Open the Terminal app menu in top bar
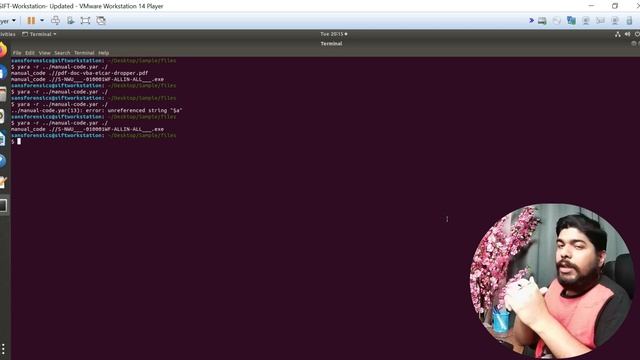Image resolution: width=640 pixels, height=360 pixels. (39, 34)
